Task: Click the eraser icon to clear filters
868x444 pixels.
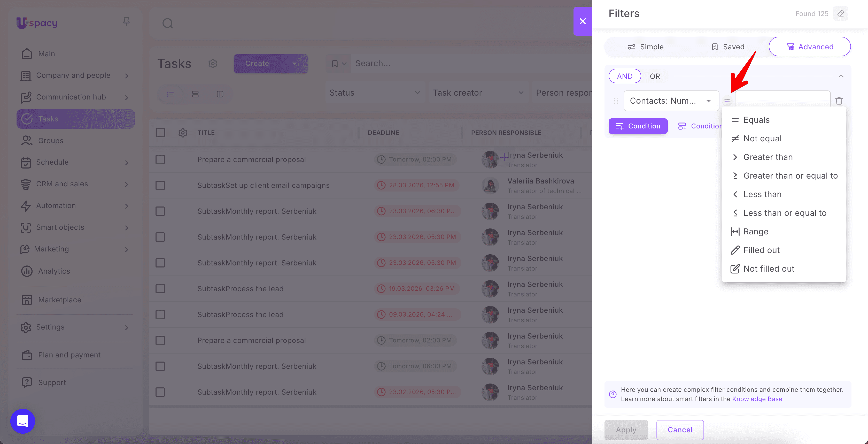Action: tap(840, 14)
